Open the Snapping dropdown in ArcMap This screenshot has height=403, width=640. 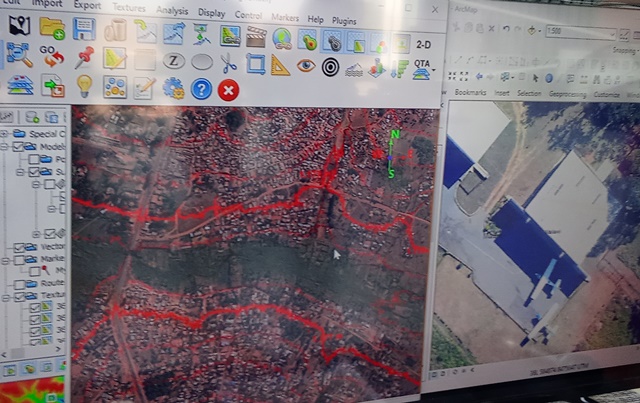click(x=624, y=50)
